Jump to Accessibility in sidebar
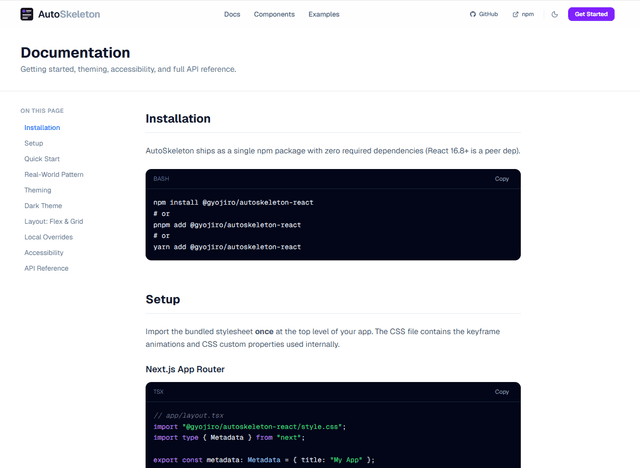The height and width of the screenshot is (468, 640). pos(44,253)
